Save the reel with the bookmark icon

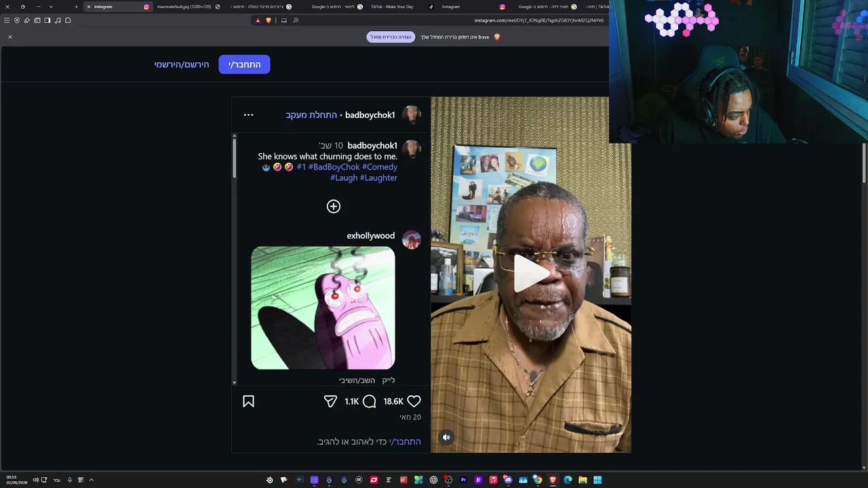(x=248, y=401)
